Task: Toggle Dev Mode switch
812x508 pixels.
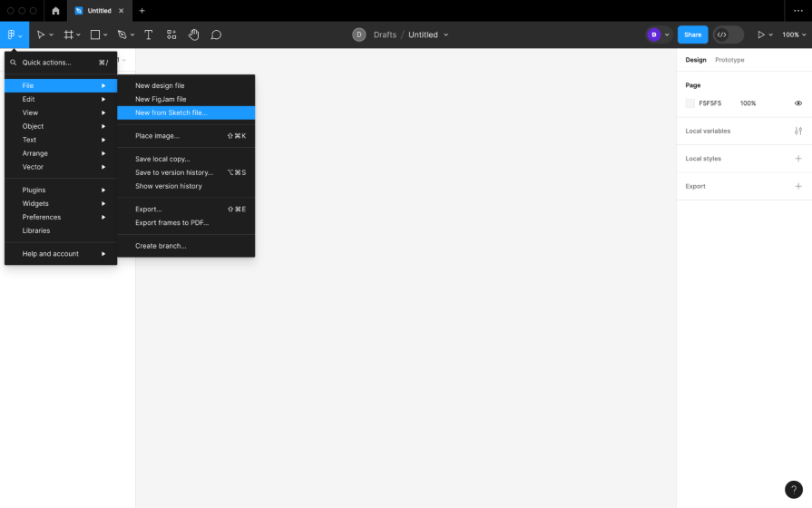Action: pos(728,34)
